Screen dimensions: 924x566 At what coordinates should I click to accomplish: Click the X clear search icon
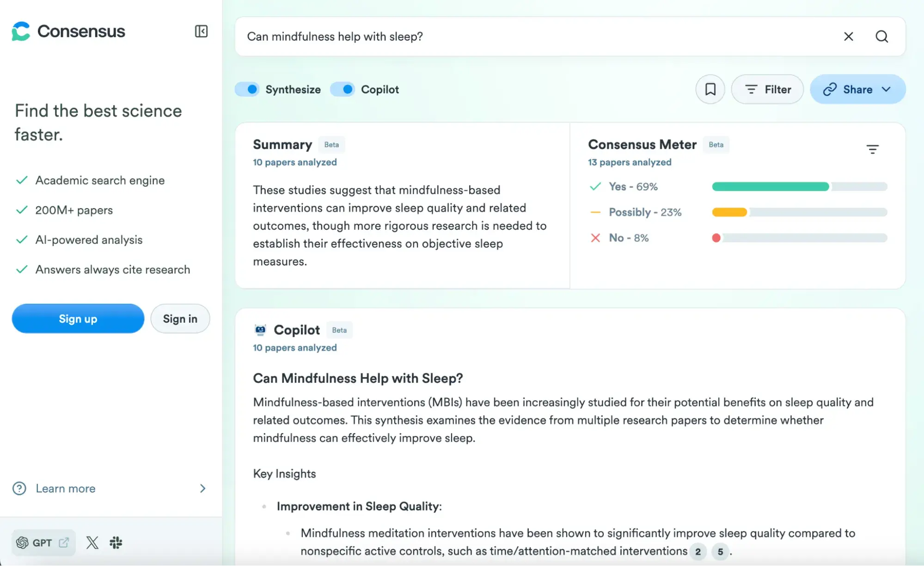849,37
